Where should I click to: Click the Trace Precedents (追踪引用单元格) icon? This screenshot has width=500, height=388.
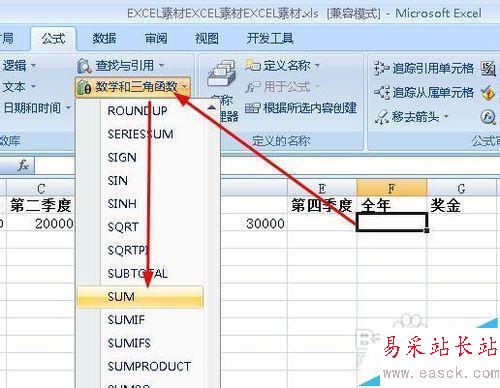(381, 68)
